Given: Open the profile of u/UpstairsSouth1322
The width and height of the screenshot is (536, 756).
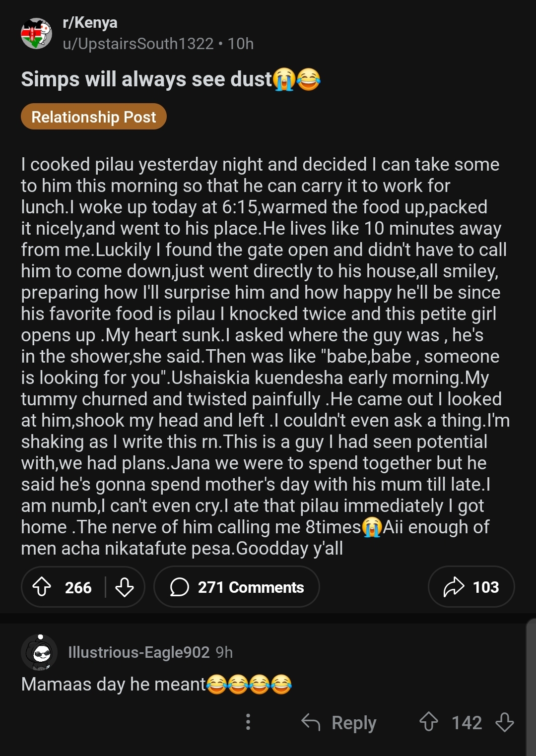Looking at the screenshot, I should click(138, 44).
